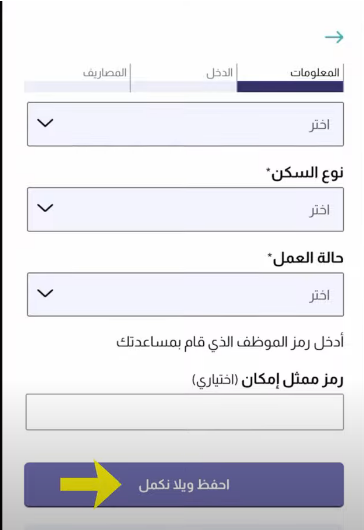Tap the teal back arrow icon
Viewport: 364px width, 530px height.
click(x=334, y=37)
